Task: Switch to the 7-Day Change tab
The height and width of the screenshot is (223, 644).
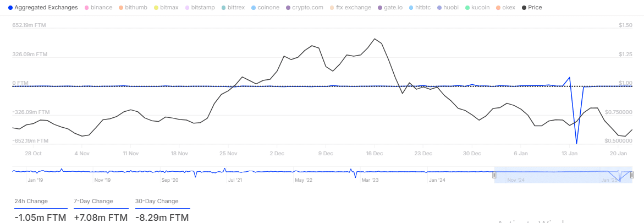Action: coord(93,202)
